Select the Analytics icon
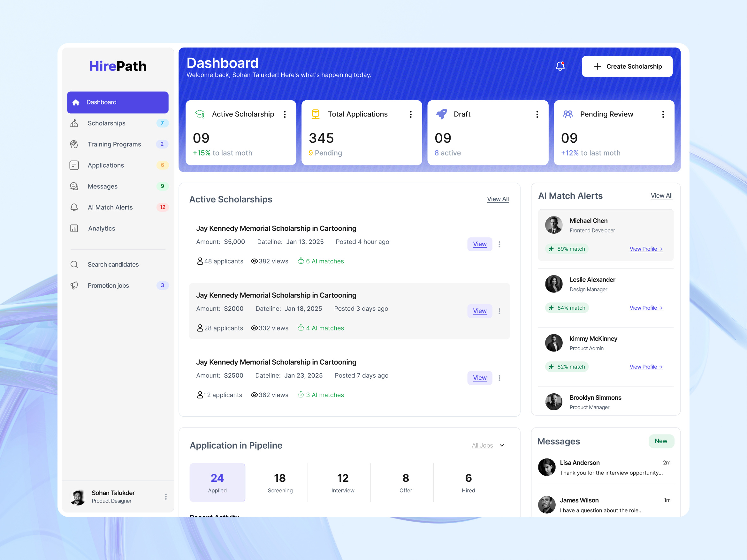The width and height of the screenshot is (747, 560). [x=74, y=228]
